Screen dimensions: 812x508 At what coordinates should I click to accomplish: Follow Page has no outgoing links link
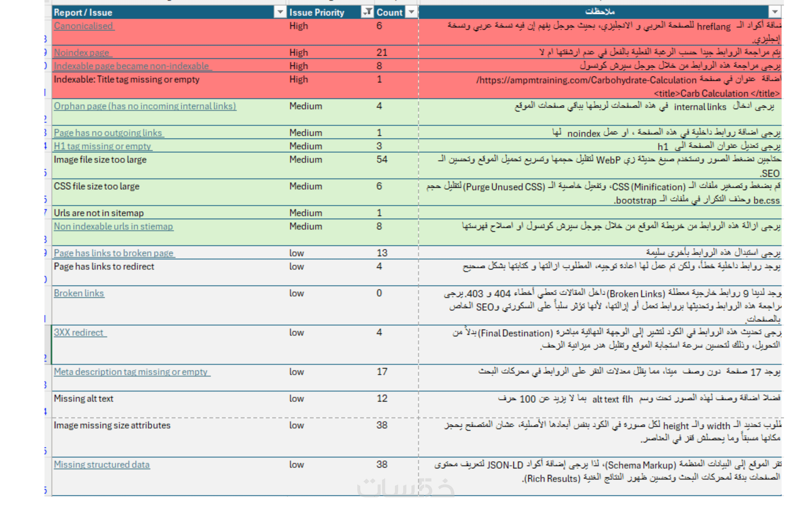point(108,133)
